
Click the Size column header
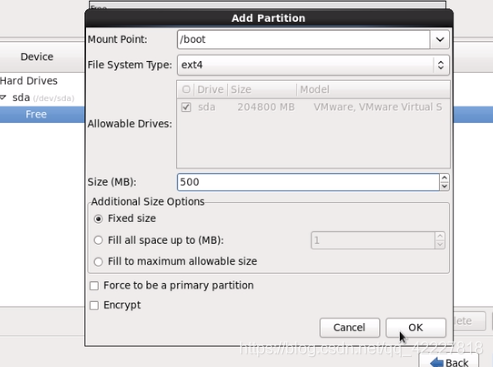[x=262, y=89]
